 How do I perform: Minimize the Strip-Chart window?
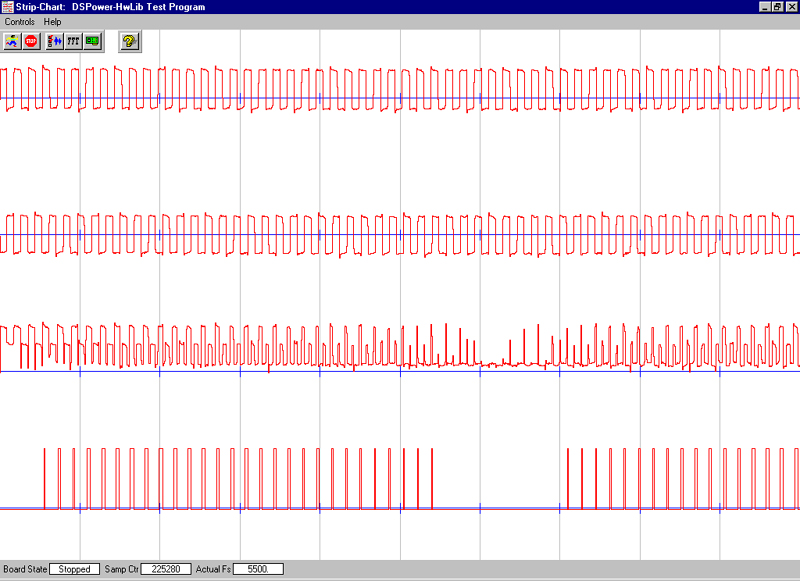coord(765,7)
